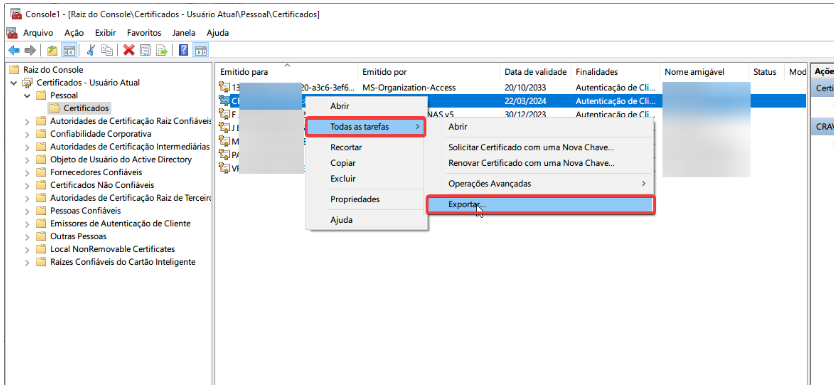
Task: Open the Favoritos menu
Action: (144, 32)
